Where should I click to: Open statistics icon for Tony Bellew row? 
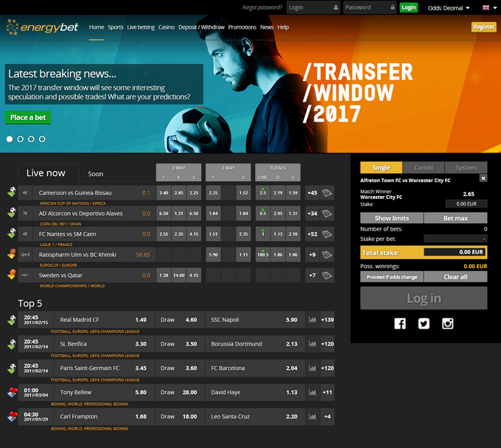(x=312, y=392)
